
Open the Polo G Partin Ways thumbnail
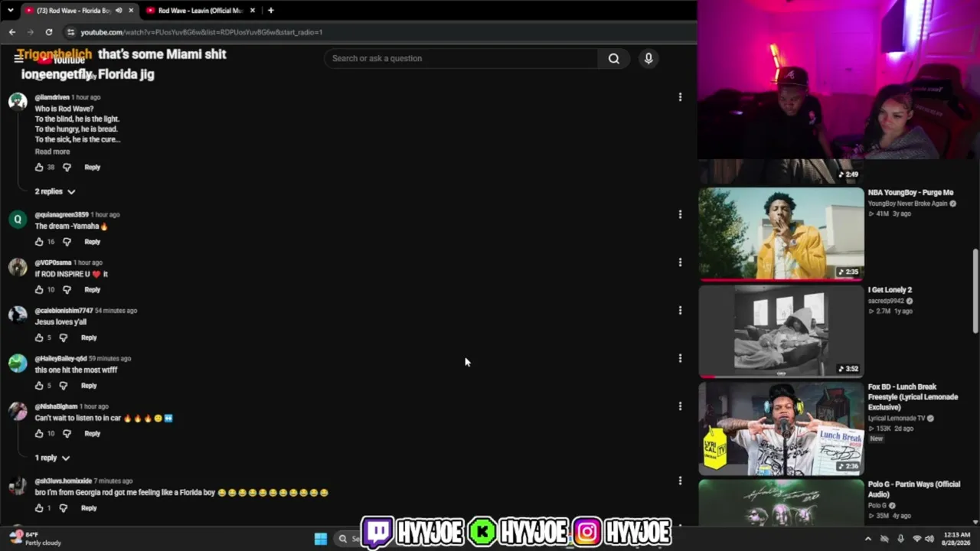(x=781, y=503)
